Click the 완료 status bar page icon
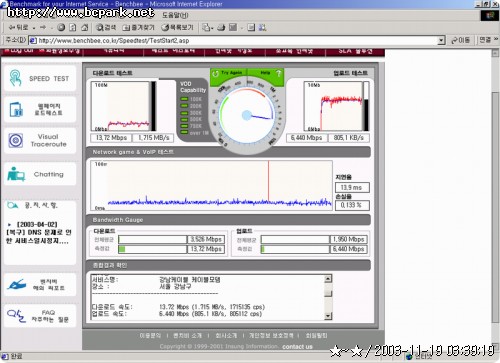The height and width of the screenshot is (363, 500). pos(5,356)
